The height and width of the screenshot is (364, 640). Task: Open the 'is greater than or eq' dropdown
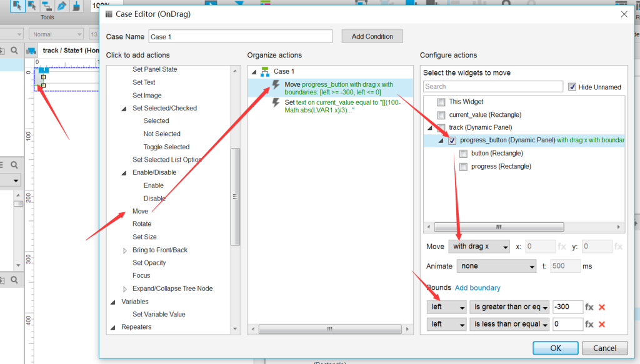[x=509, y=307]
